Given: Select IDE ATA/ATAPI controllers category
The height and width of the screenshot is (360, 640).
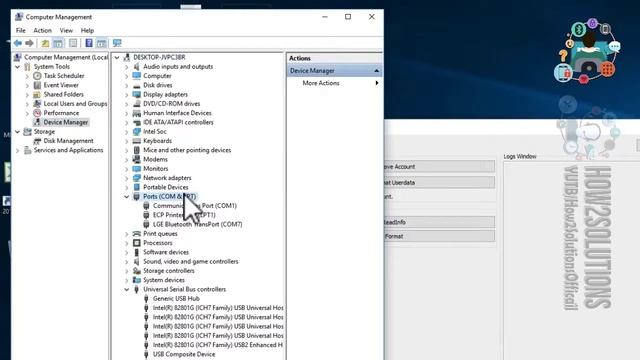Looking at the screenshot, I should click(178, 122).
